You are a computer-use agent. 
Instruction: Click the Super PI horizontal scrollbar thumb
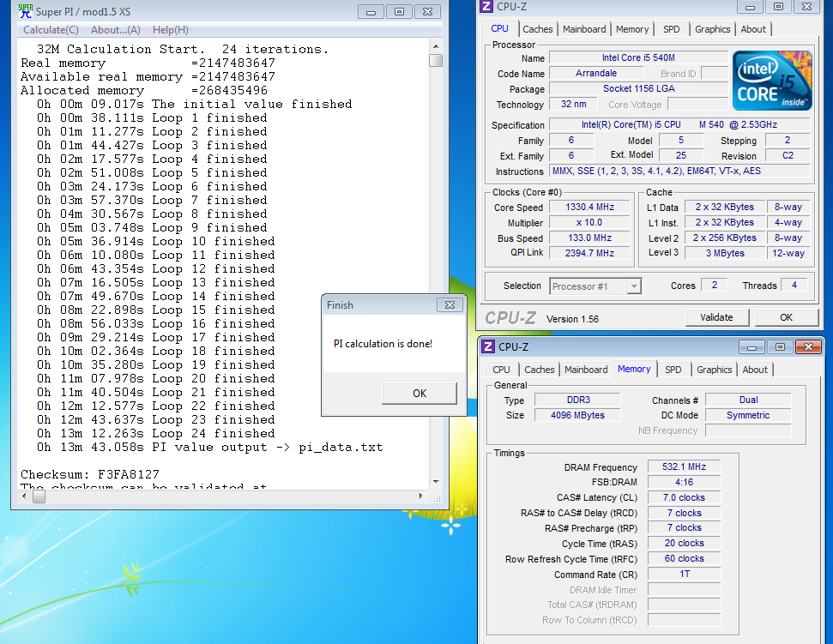coord(39,497)
